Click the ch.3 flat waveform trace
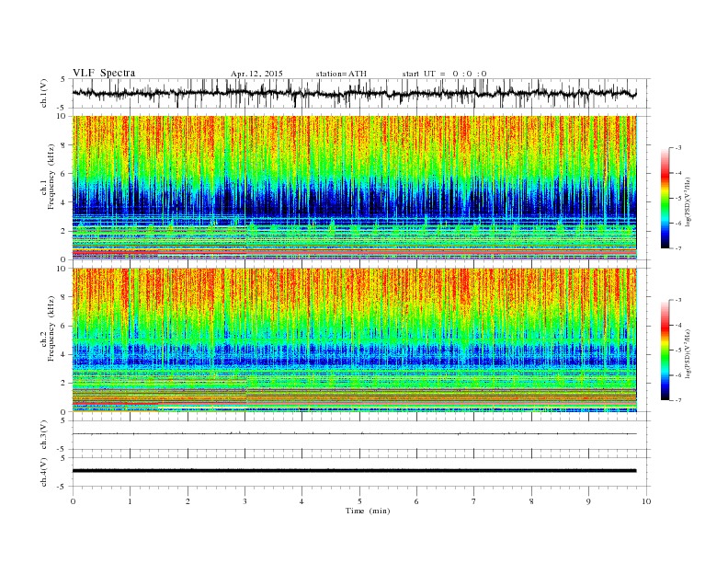 tap(354, 434)
